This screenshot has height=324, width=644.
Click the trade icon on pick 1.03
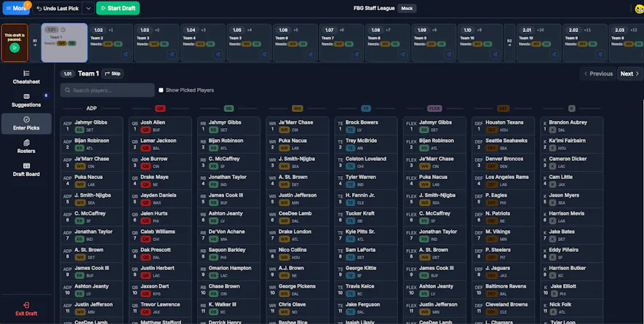coord(172,55)
